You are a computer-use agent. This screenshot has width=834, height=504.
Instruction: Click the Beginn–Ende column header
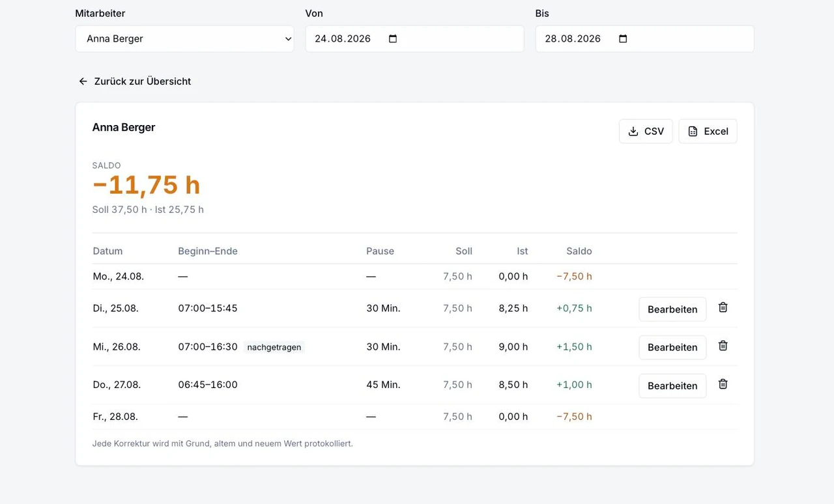[208, 251]
